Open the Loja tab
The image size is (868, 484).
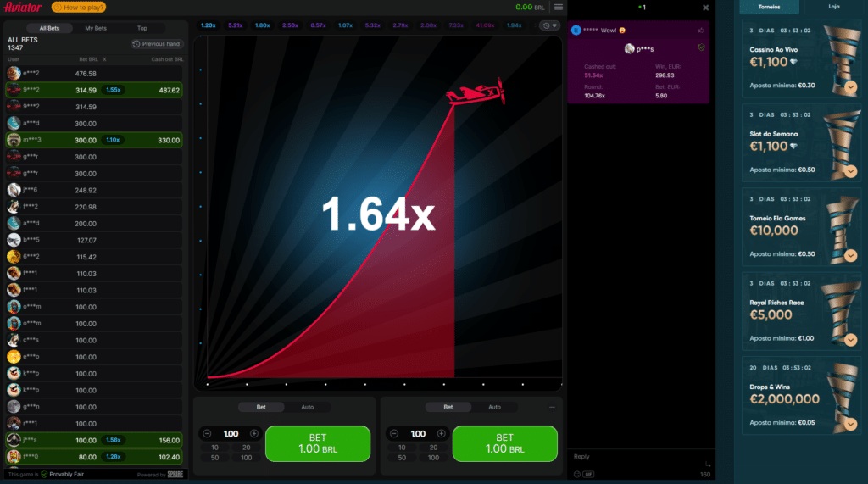[834, 7]
